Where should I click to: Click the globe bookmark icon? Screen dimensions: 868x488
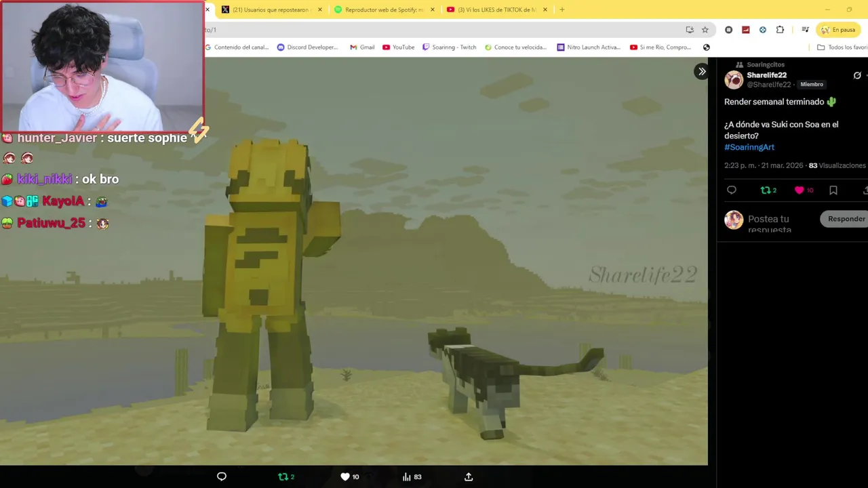tap(706, 47)
